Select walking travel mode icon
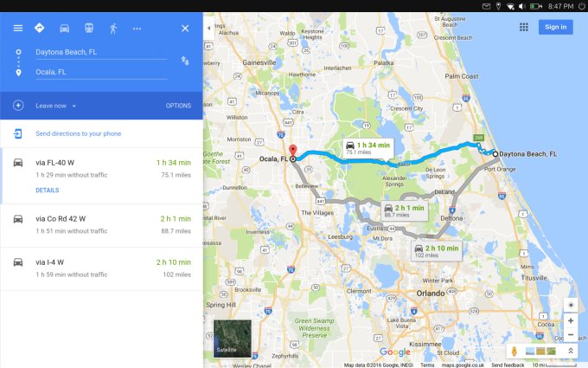Image resolution: width=588 pixels, height=368 pixels. pyautogui.click(x=113, y=29)
